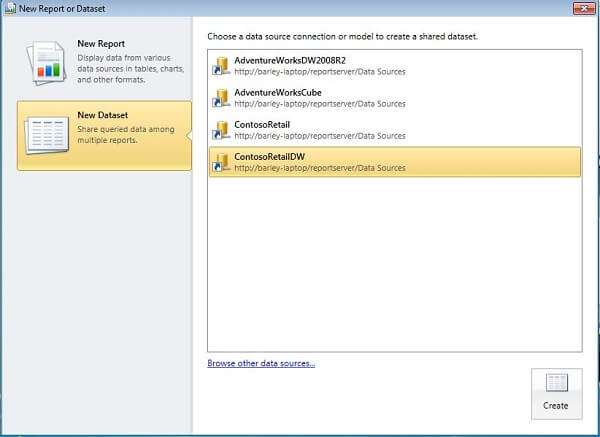Viewport: 600px width, 437px height.
Task: Click the title bar report icon
Action: point(10,8)
